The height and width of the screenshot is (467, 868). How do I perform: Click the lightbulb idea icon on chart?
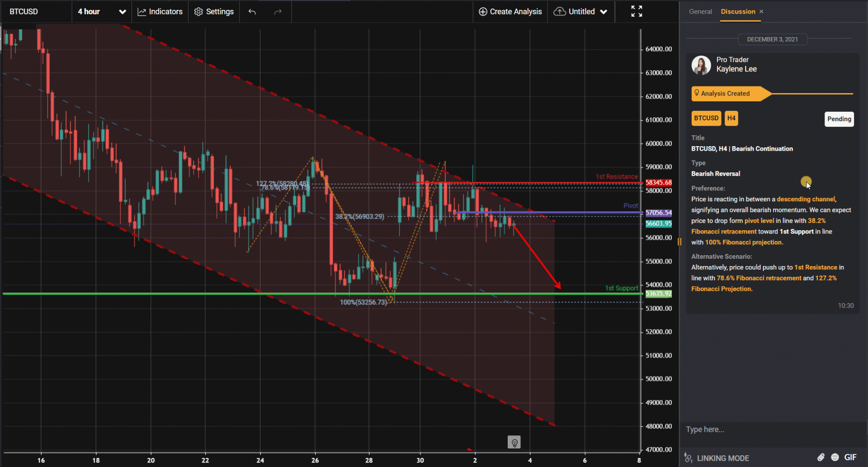click(x=514, y=442)
